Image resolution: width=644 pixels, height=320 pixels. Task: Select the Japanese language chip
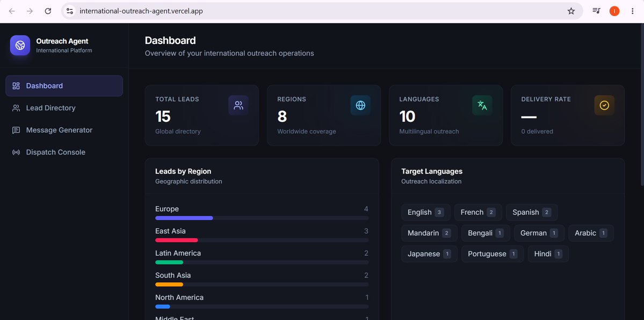click(429, 254)
